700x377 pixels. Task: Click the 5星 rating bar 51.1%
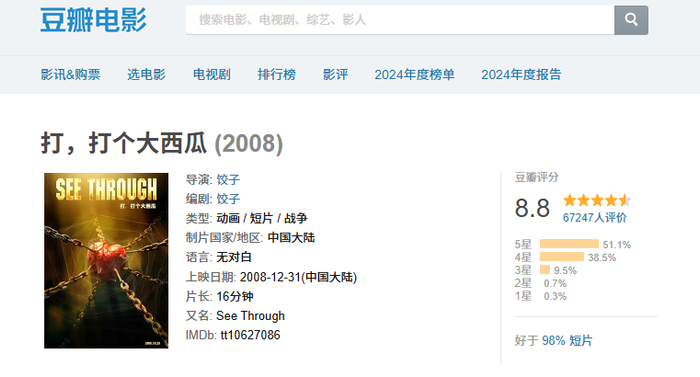(x=569, y=244)
